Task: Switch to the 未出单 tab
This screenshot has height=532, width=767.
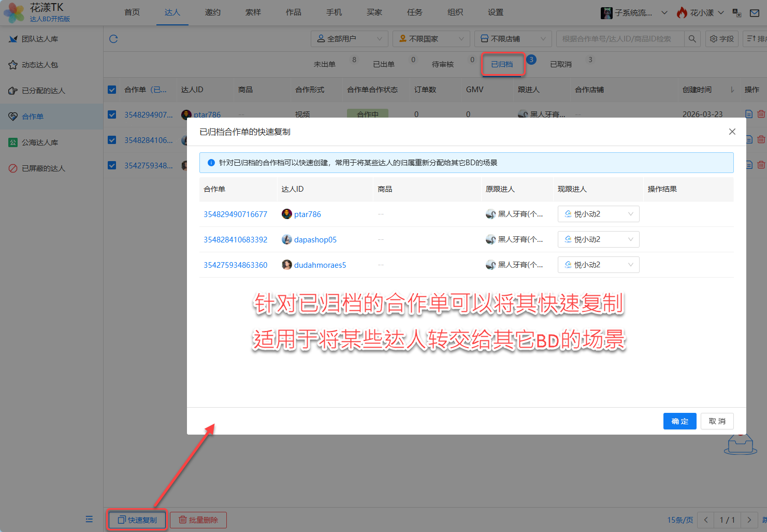Action: [325, 64]
